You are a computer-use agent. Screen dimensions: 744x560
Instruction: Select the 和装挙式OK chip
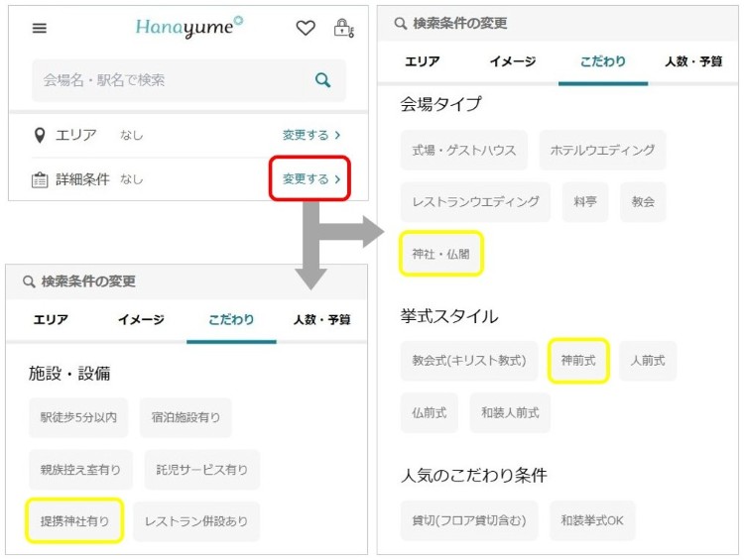(x=592, y=520)
